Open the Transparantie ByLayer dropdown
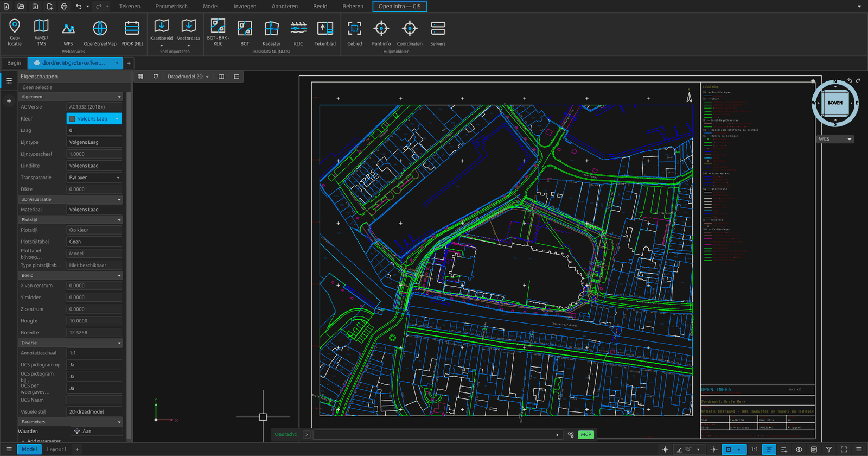 [x=94, y=178]
